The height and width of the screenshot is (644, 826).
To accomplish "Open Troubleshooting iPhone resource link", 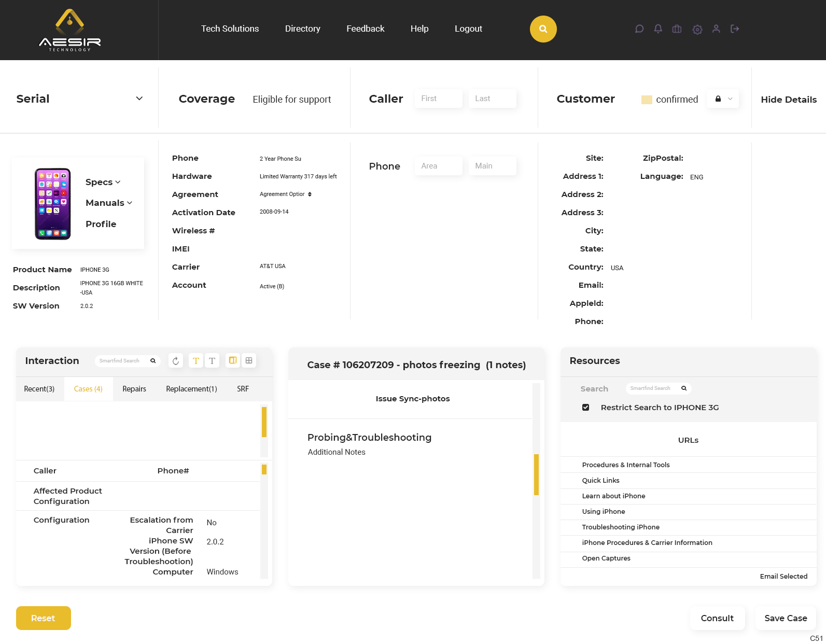I will coord(621,527).
